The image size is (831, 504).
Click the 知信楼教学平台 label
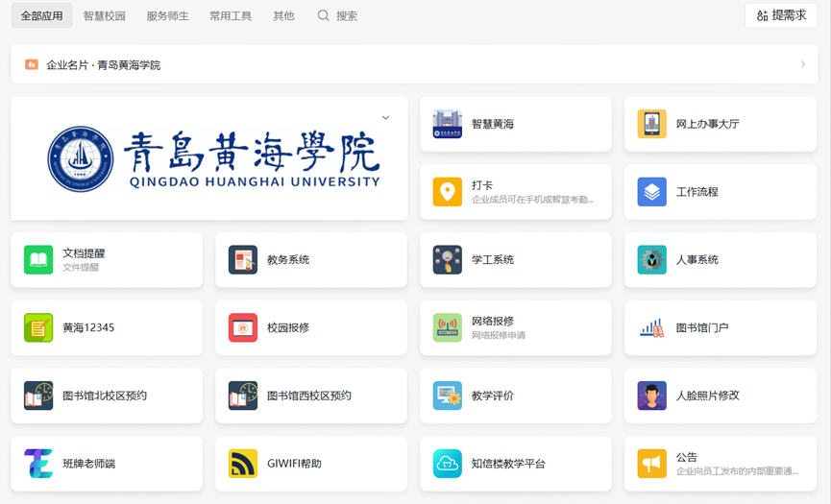coord(508,464)
